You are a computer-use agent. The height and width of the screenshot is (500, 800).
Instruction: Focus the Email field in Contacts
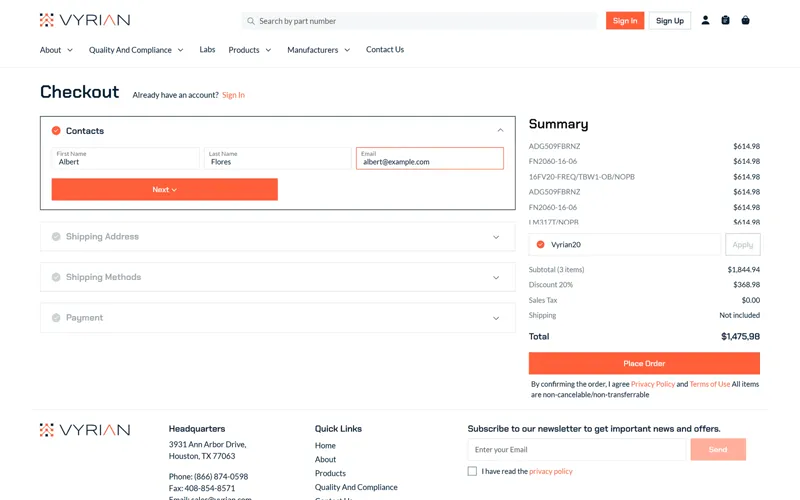430,158
